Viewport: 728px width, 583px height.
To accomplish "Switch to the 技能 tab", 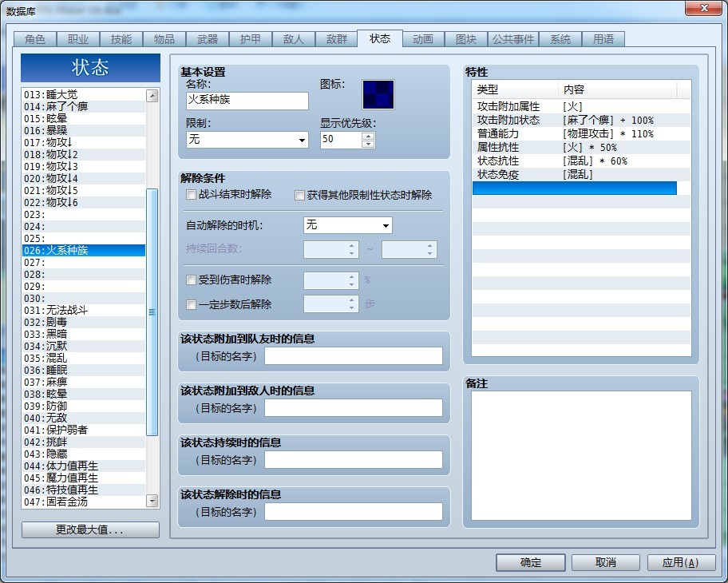I will pos(121,39).
